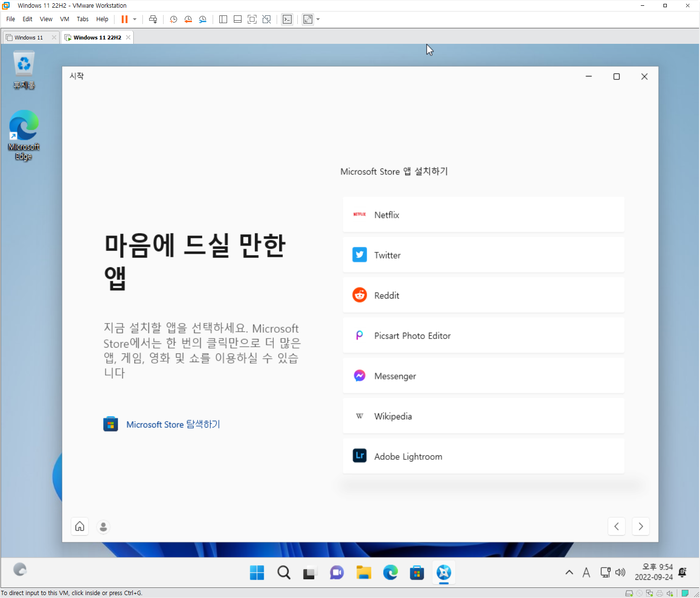700x598 pixels.
Task: Open the View menu
Action: pos(46,19)
